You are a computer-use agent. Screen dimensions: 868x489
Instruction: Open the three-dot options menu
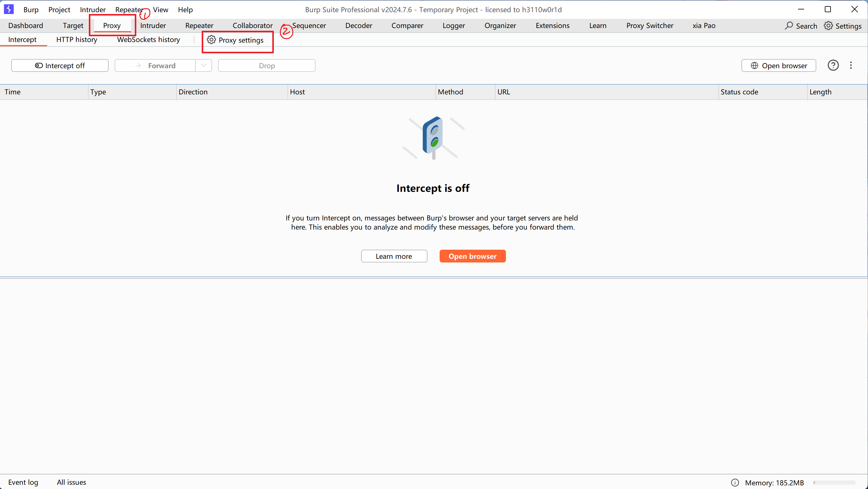pos(851,65)
